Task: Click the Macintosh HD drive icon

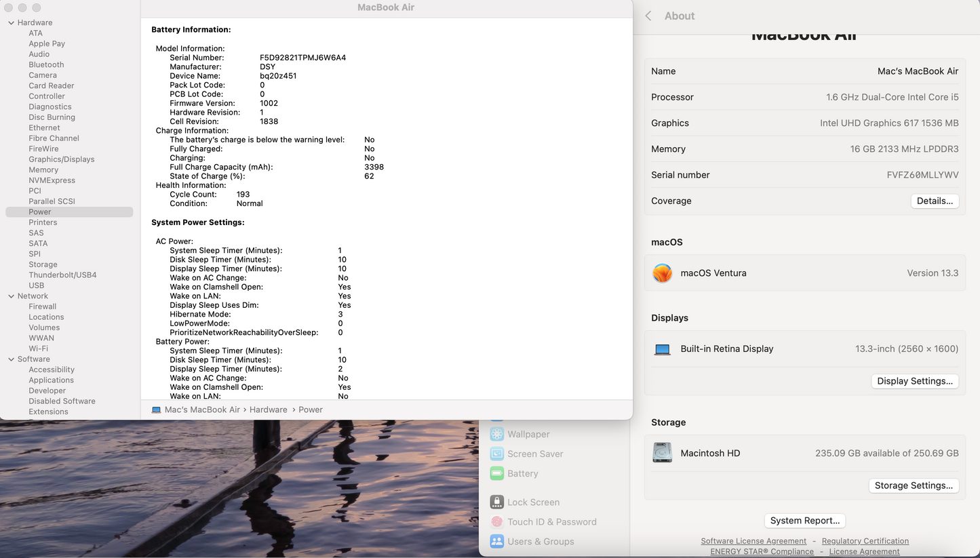Action: (662, 453)
